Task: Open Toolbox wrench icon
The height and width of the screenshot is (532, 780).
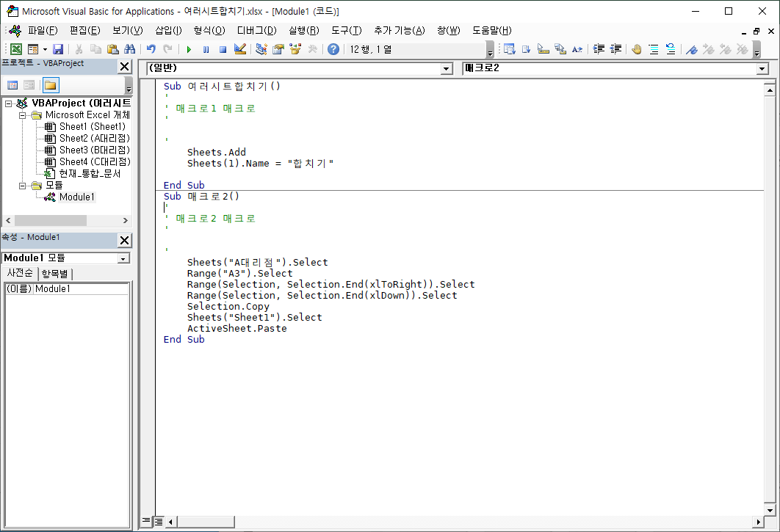Action: (x=312, y=49)
